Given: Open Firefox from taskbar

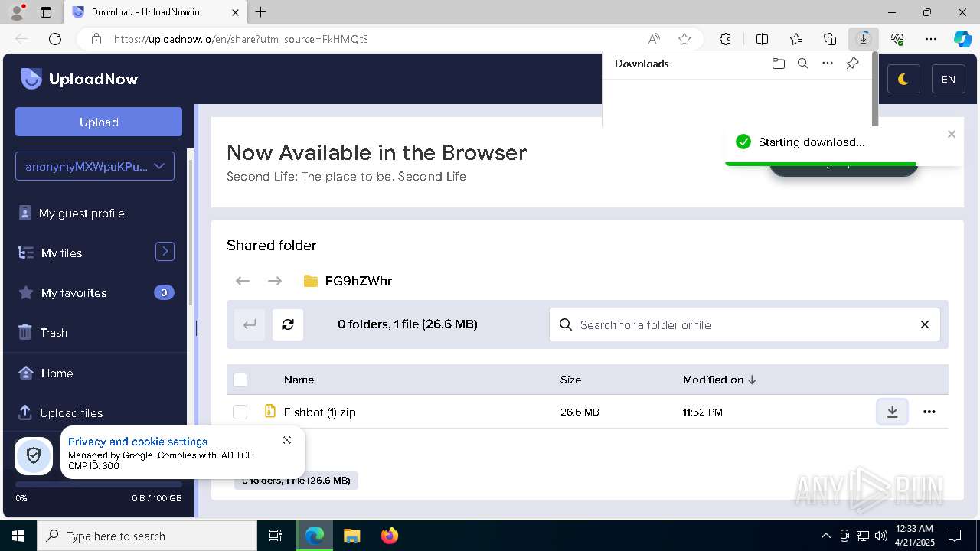Looking at the screenshot, I should coord(390,536).
